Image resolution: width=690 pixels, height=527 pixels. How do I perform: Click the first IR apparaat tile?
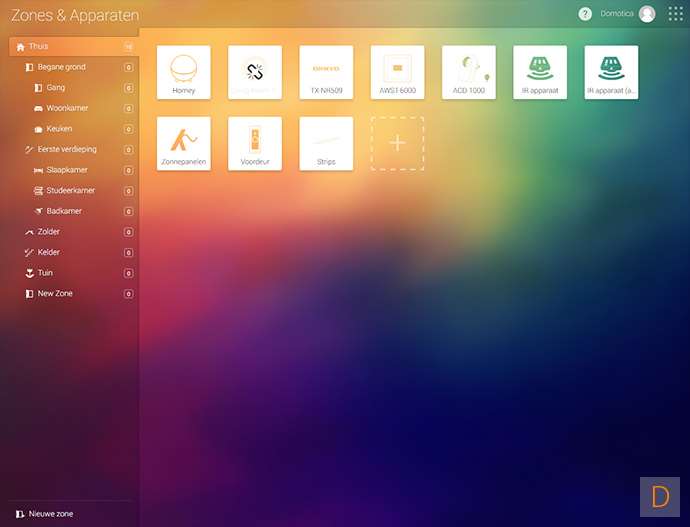(540, 72)
